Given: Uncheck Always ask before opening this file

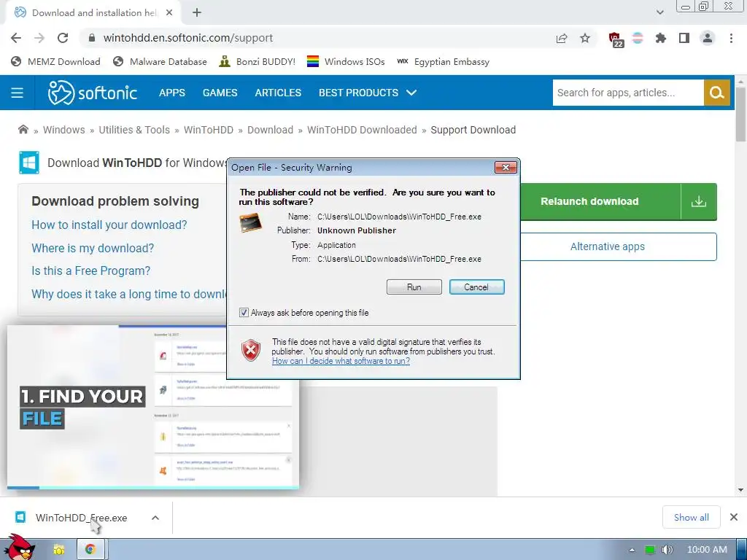Looking at the screenshot, I should [244, 313].
